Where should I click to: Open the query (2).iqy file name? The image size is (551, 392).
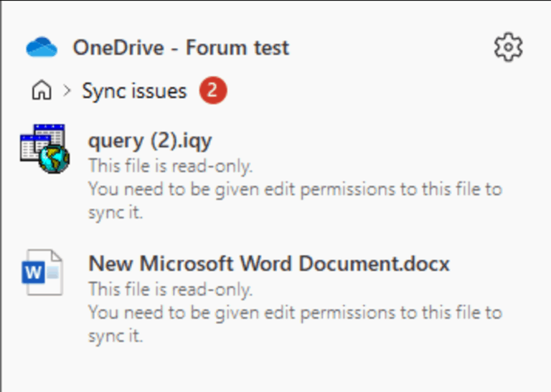[150, 140]
